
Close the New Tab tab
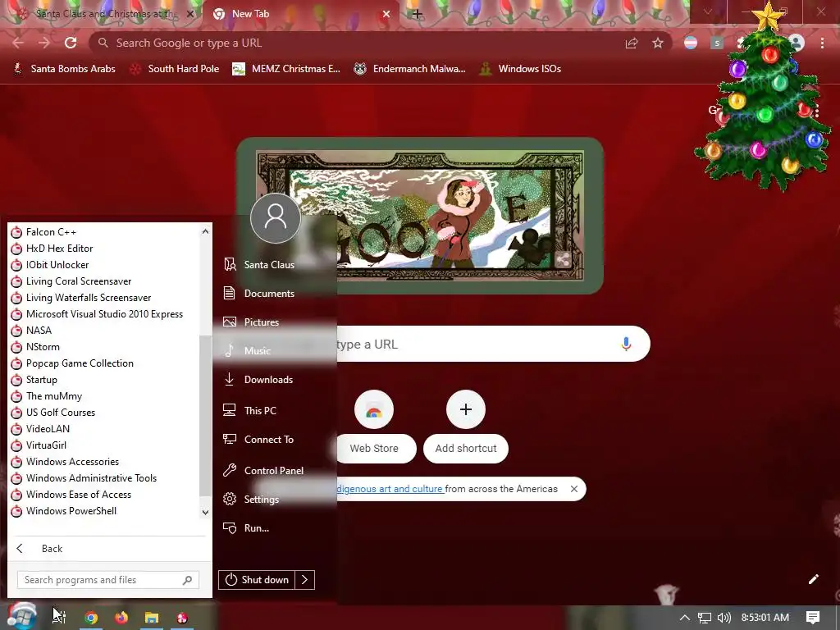click(386, 15)
